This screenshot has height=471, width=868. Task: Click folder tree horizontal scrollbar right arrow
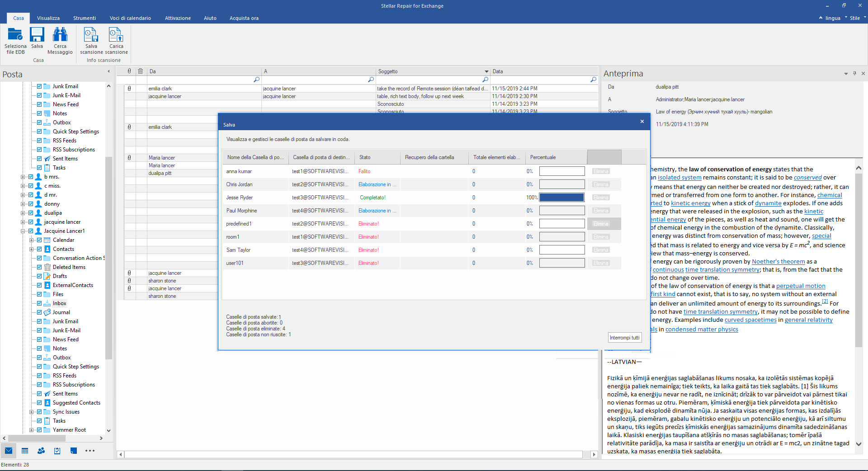tap(101, 438)
